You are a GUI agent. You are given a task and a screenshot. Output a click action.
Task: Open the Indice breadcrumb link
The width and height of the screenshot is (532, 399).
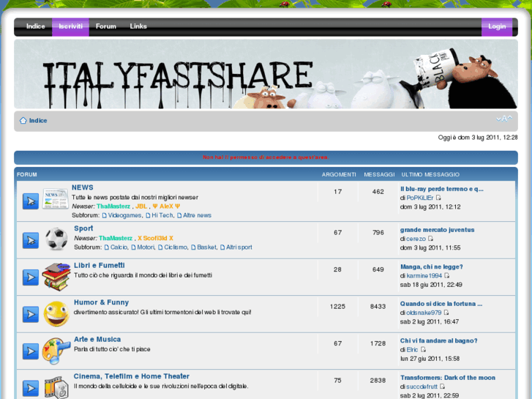38,121
